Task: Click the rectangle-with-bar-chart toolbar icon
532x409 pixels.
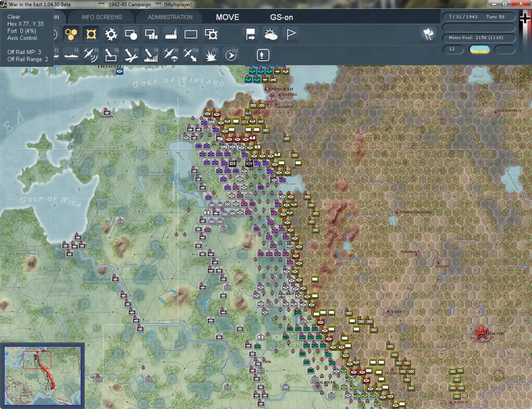Action: [151, 34]
